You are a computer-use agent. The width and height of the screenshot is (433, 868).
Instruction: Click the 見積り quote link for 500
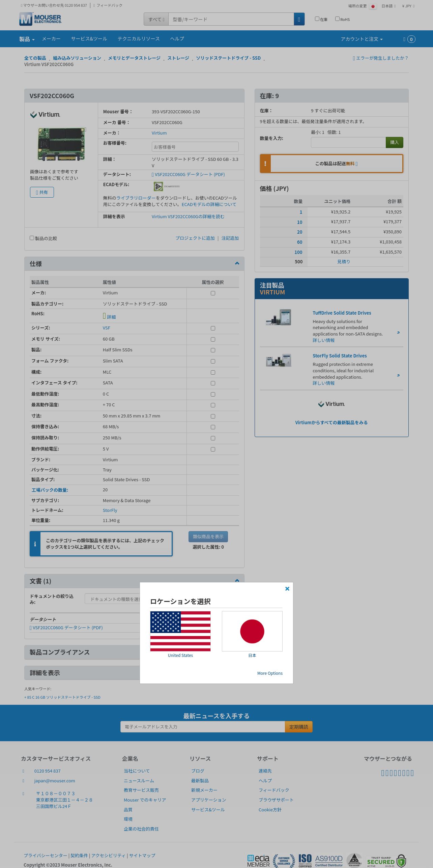pyautogui.click(x=344, y=262)
